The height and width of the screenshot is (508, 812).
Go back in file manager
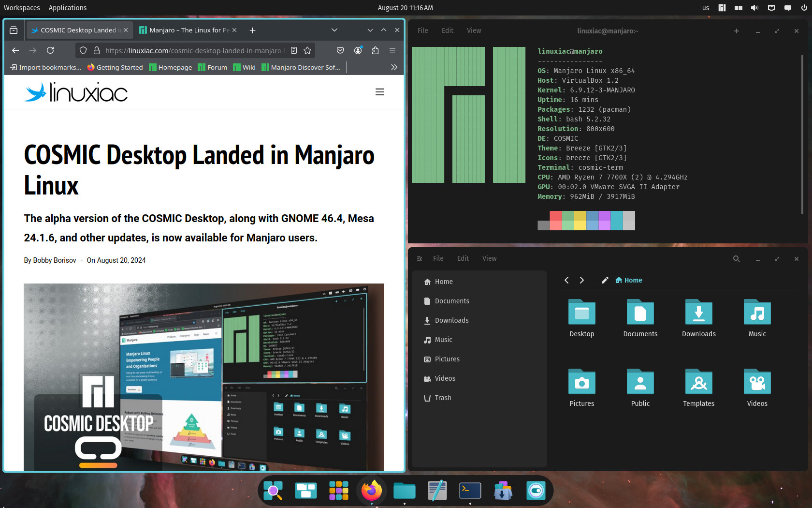[x=566, y=280]
